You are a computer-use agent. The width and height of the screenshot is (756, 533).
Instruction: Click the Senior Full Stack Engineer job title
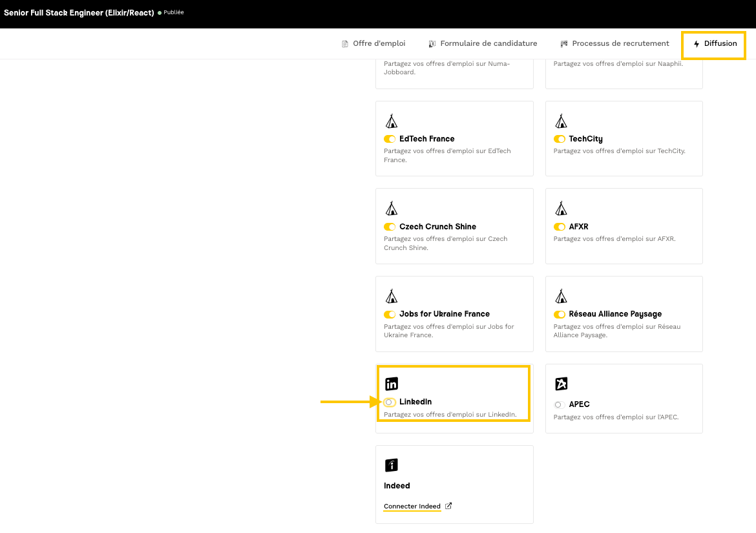[79, 13]
